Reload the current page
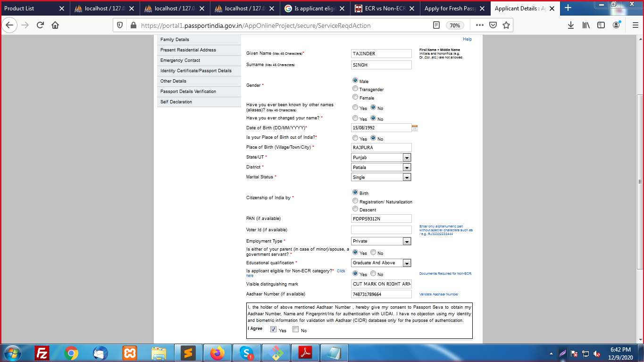644x362 pixels. (40, 25)
